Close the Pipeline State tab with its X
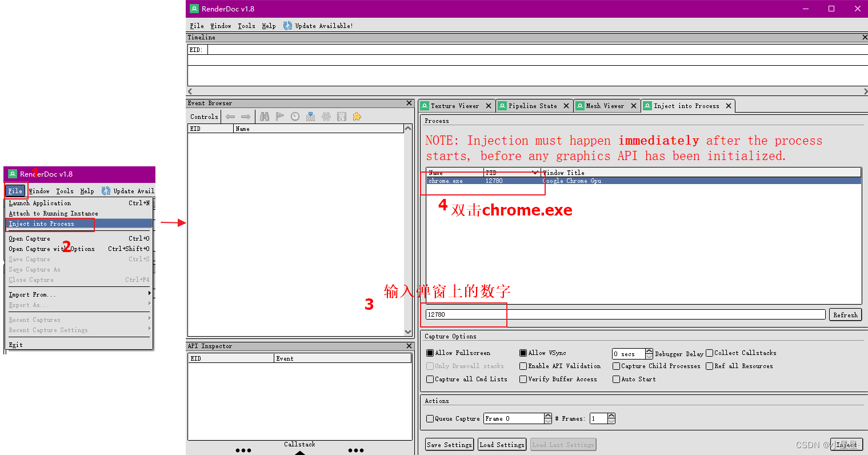The width and height of the screenshot is (868, 455). point(566,106)
